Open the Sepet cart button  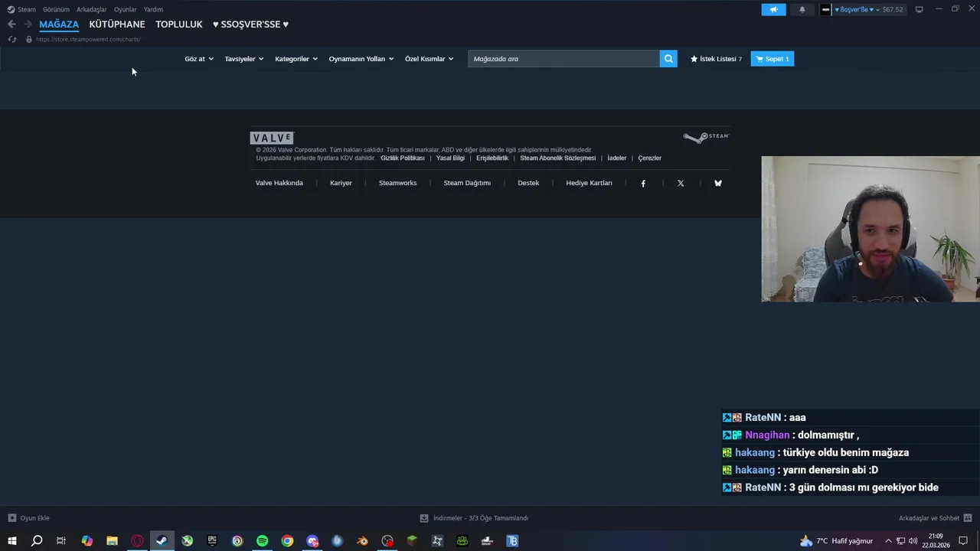(x=773, y=59)
